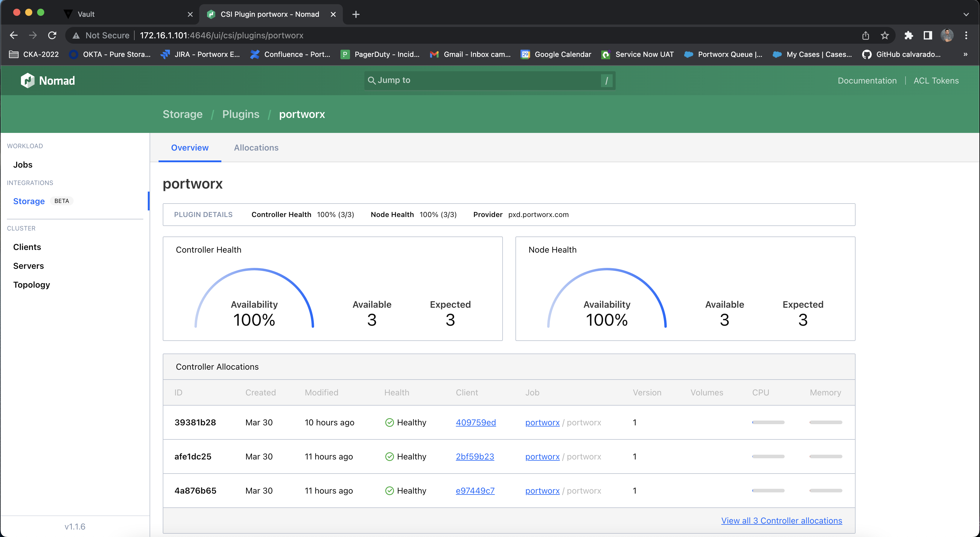This screenshot has height=537, width=980.
Task: Click Healthy status icon for 39381b28
Action: pyautogui.click(x=389, y=422)
